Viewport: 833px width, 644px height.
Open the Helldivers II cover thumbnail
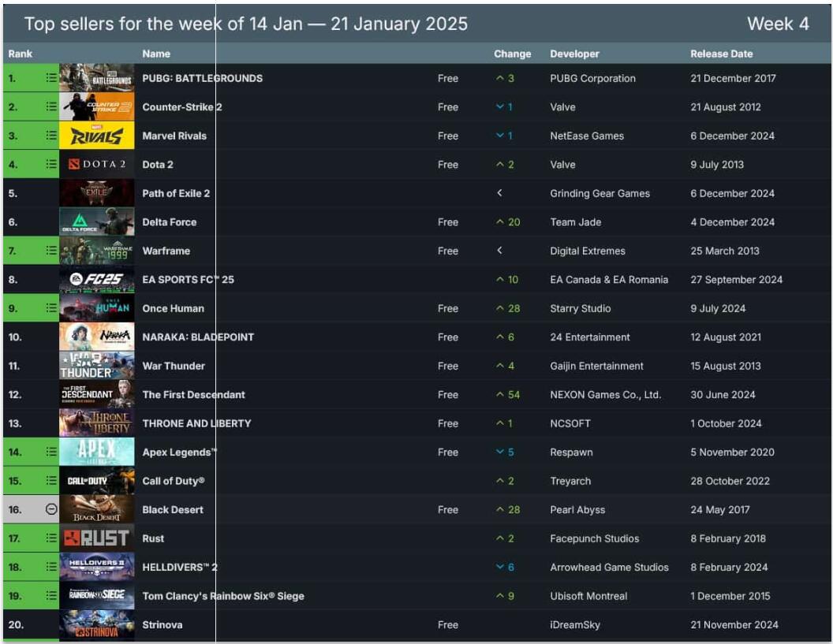[97, 567]
